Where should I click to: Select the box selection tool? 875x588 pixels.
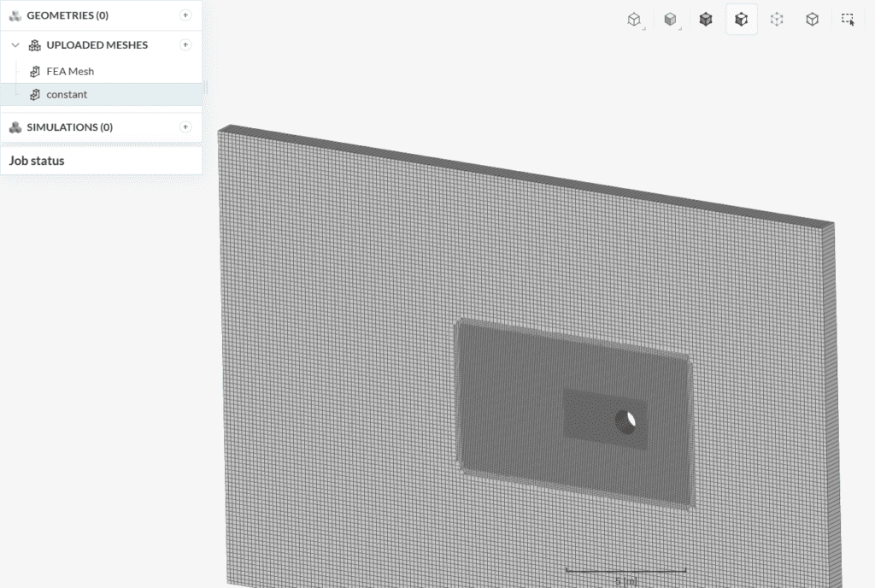click(847, 18)
